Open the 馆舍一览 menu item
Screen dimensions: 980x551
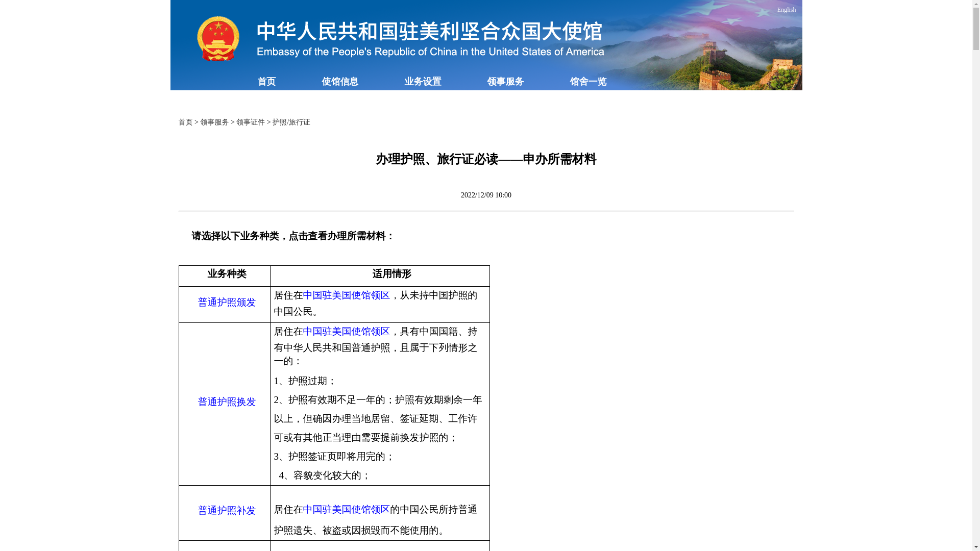coord(588,82)
